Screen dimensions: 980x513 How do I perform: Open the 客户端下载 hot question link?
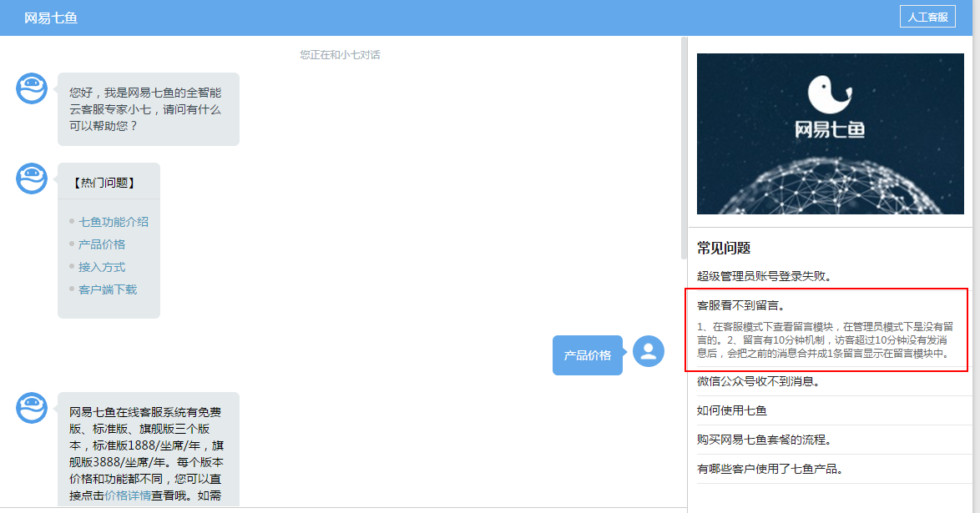click(x=108, y=289)
